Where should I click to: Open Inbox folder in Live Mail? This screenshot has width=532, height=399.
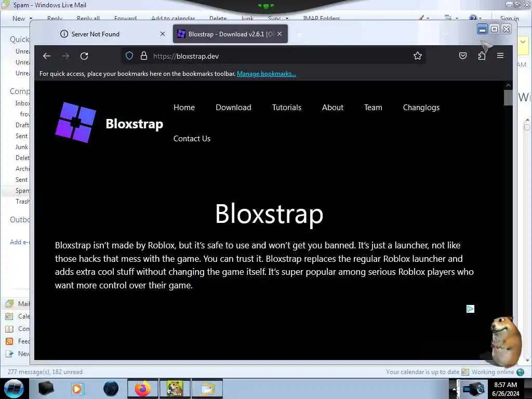point(22,103)
